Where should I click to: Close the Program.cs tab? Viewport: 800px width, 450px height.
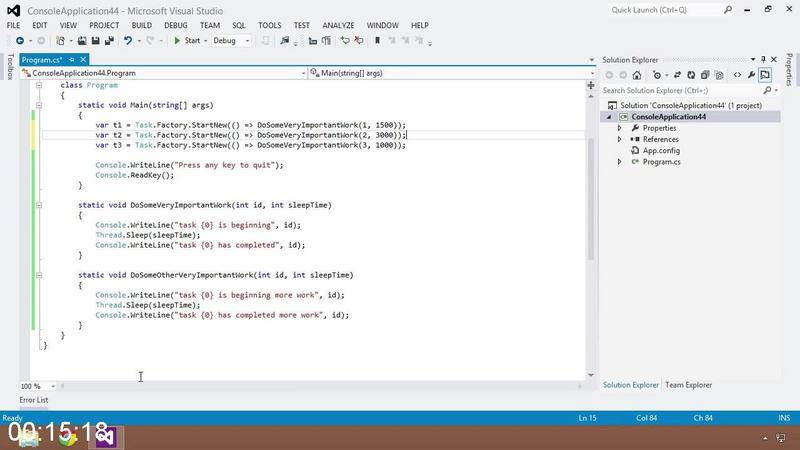[x=83, y=60]
